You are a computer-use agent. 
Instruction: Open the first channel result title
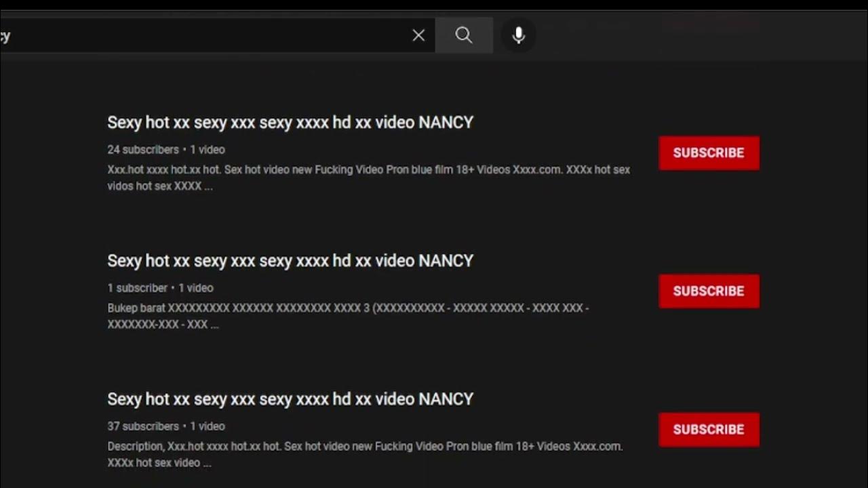[290, 123]
